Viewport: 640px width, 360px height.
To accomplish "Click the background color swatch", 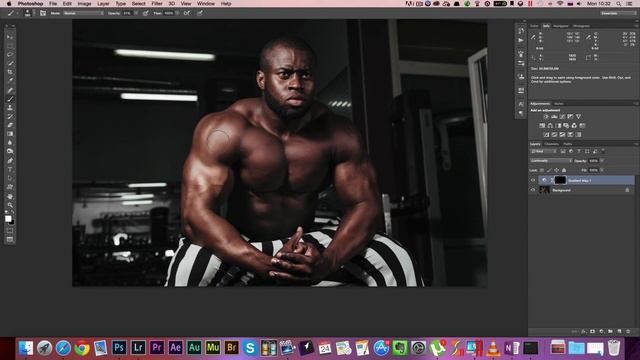I will 12,222.
